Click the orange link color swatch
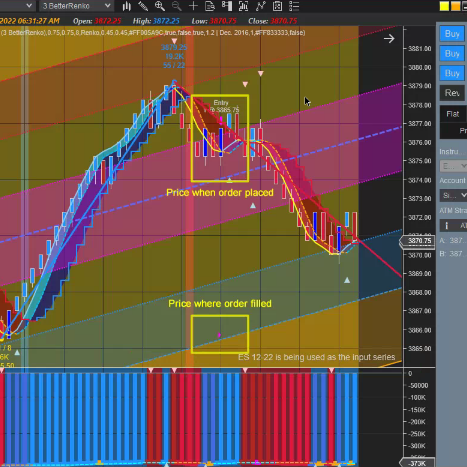467x467 pixels. [x=455, y=6]
